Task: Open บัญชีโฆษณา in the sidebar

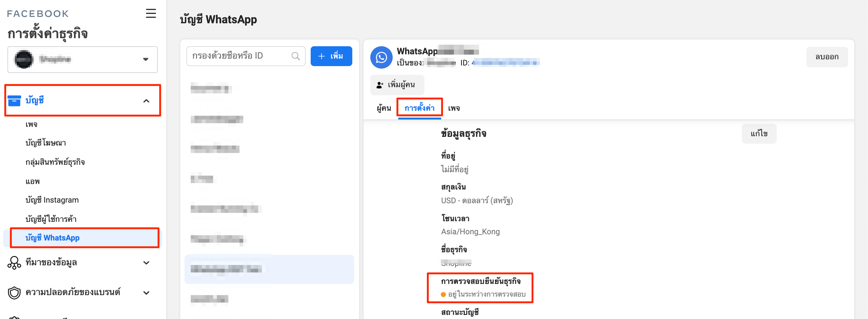Action: coord(45,143)
